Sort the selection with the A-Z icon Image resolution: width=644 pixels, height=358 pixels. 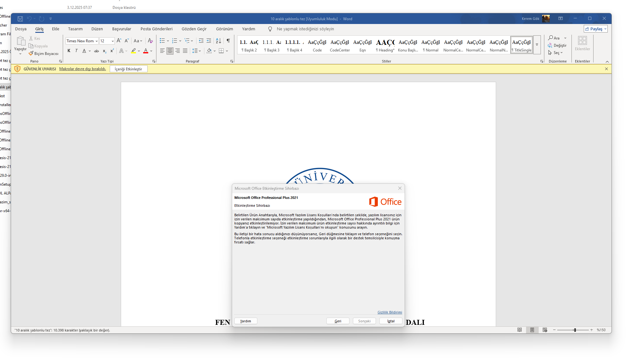[218, 41]
